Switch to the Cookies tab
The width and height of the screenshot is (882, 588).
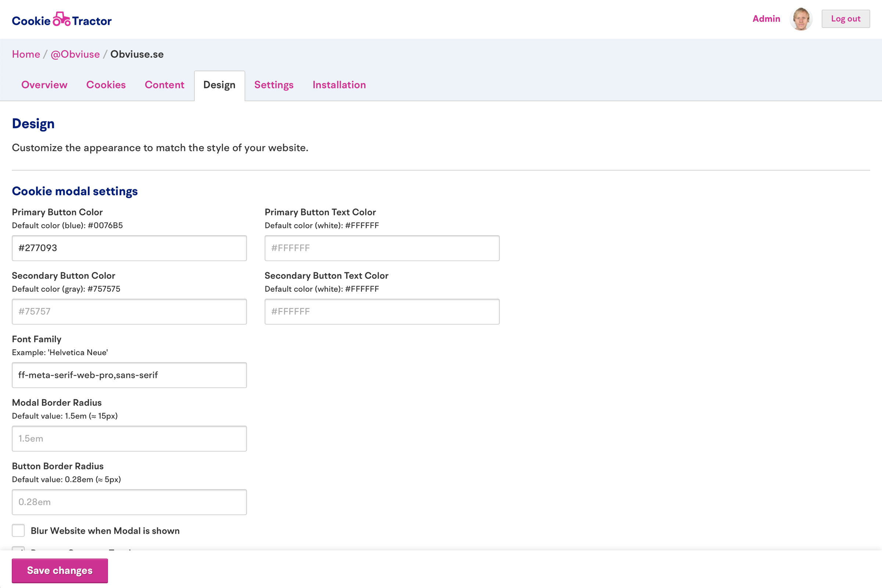106,85
